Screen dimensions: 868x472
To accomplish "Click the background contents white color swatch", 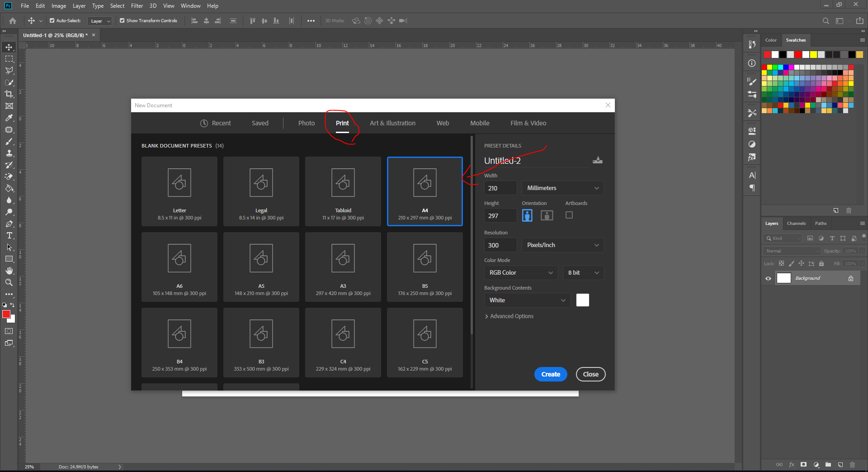I will (583, 300).
